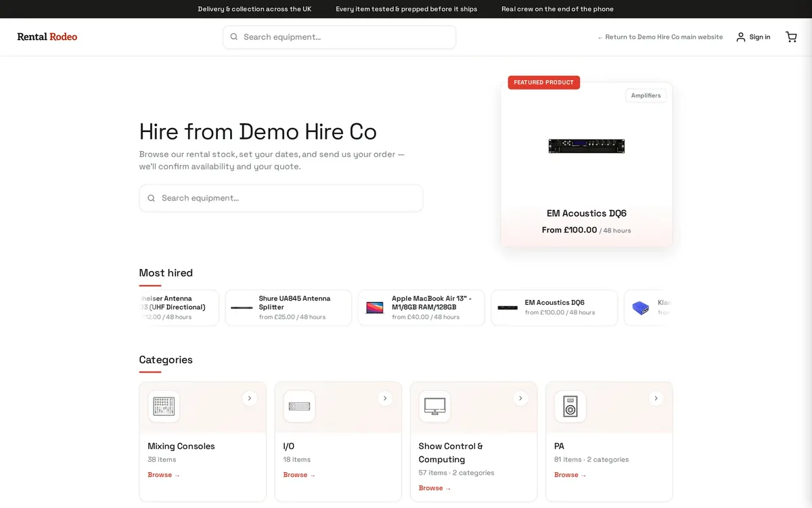This screenshot has width=812, height=508.
Task: Click the Shure UA845 splitter thumbnail
Action: click(x=242, y=308)
